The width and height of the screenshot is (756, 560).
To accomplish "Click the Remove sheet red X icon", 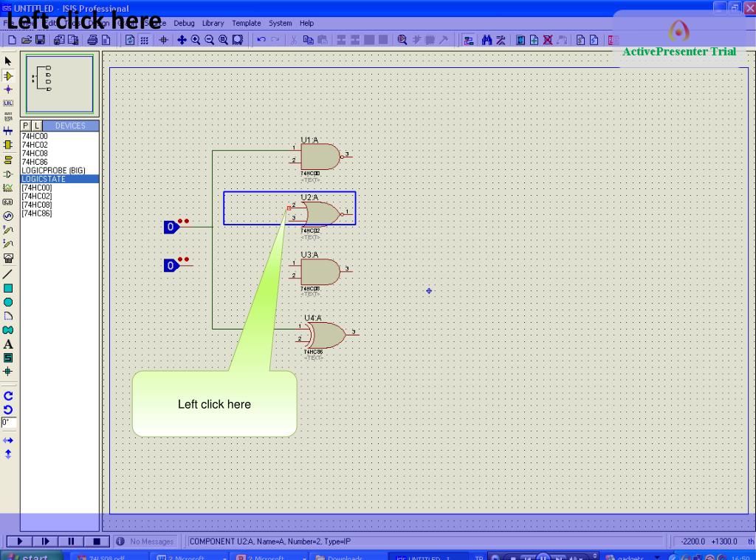I will 548,40.
